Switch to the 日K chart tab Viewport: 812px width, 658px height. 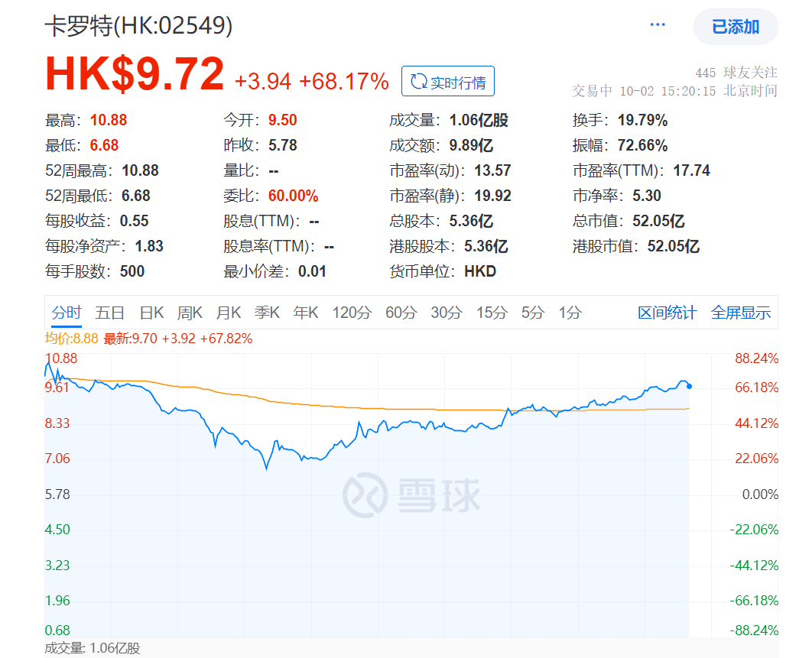151,313
